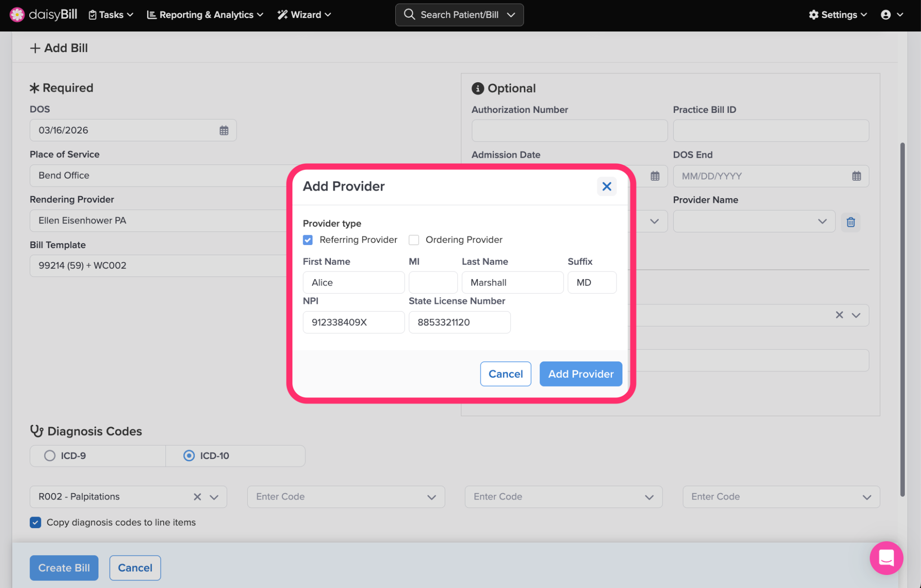Open the chat support bubble
This screenshot has width=921, height=588.
click(886, 558)
